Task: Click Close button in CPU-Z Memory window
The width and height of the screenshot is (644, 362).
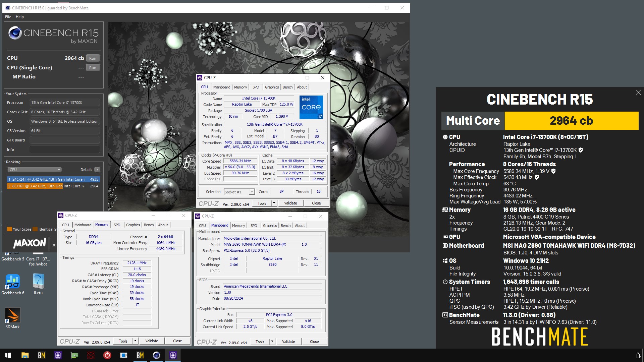Action: [x=177, y=341]
